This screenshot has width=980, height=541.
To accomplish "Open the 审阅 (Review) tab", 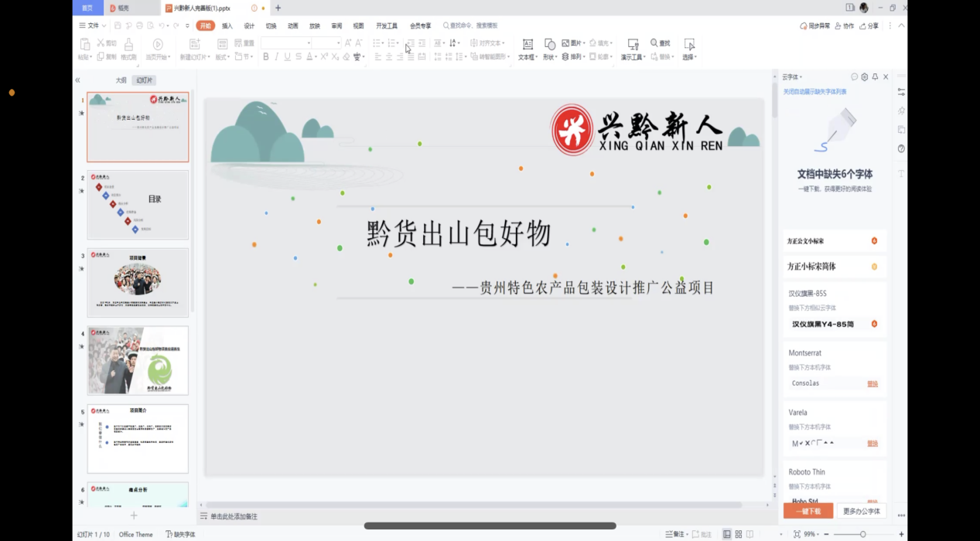I will [x=336, y=26].
